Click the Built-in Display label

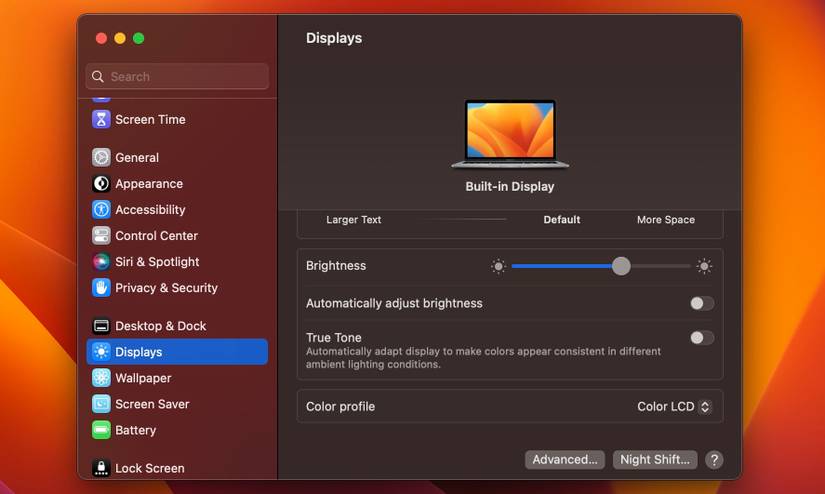(510, 187)
